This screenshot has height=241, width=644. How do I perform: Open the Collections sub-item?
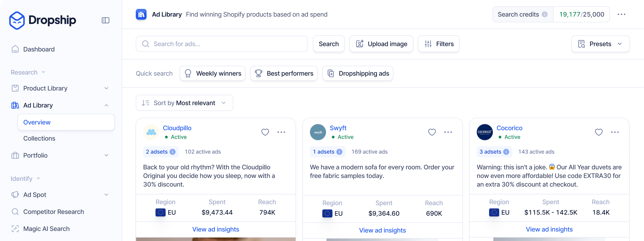(x=39, y=138)
